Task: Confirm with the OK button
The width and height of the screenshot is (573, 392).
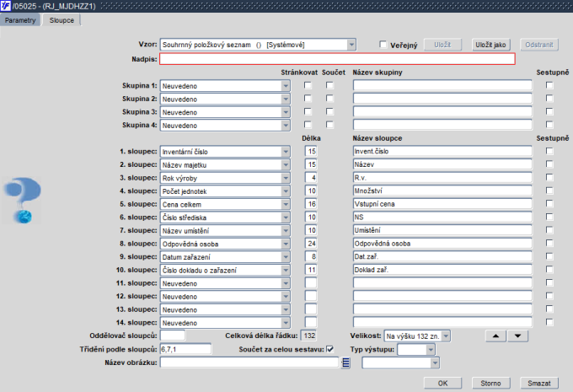Action: click(x=442, y=383)
